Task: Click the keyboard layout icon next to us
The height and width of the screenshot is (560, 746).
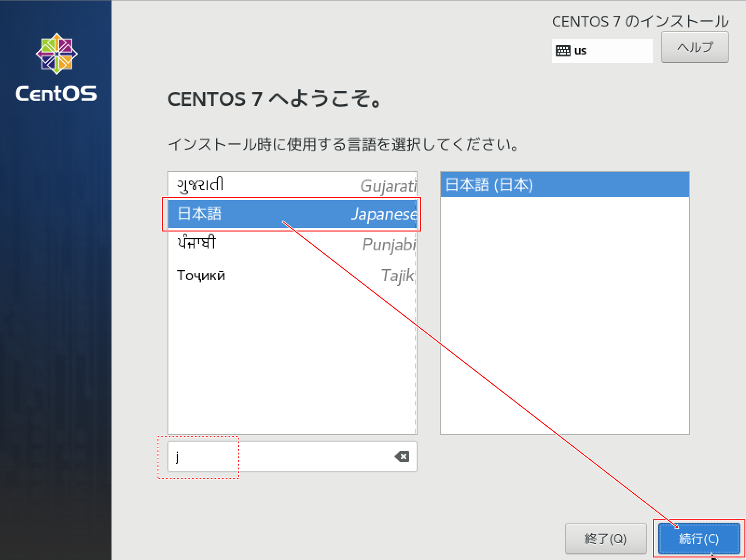Action: pos(563,51)
